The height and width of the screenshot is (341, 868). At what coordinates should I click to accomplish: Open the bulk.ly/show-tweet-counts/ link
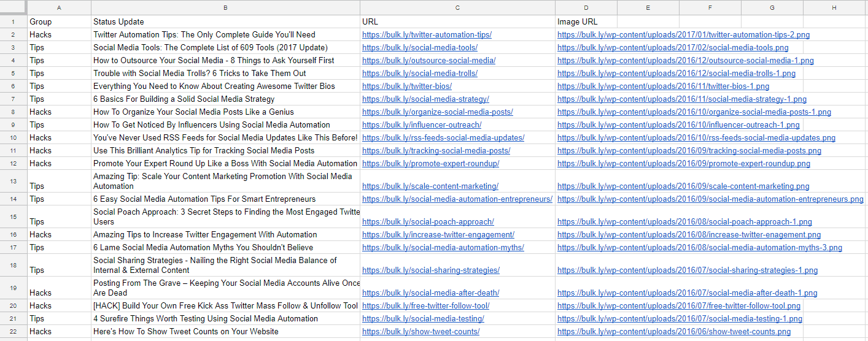[x=420, y=332]
